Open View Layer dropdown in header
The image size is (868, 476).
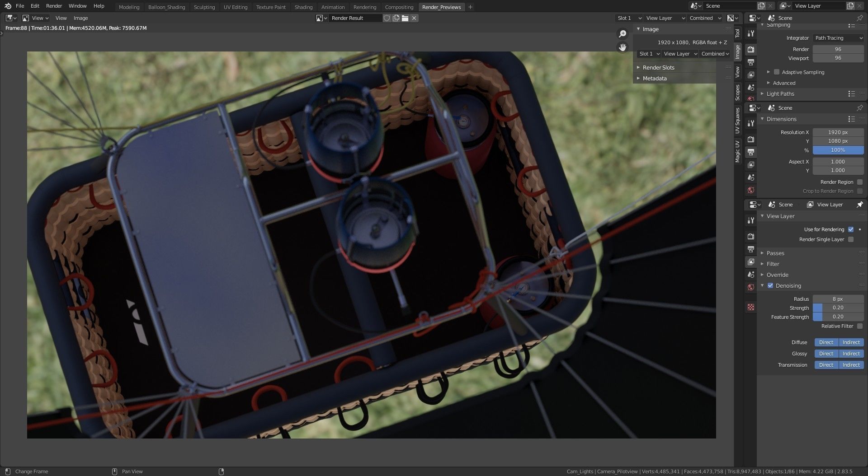[665, 18]
